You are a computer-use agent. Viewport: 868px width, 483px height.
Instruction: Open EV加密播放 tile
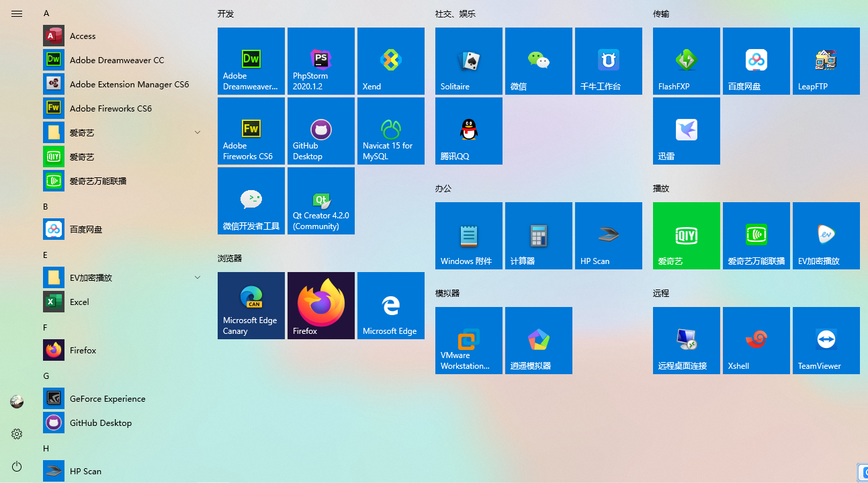pos(826,236)
